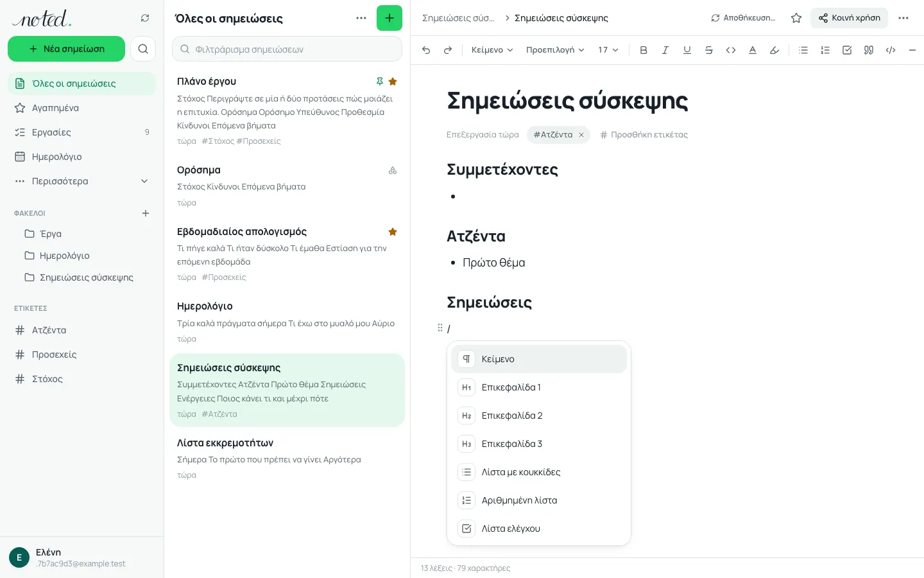Viewport: 924px width, 578px height.
Task: Open Ημερολόγιο calendar view in the sidebar
Action: 81,157
